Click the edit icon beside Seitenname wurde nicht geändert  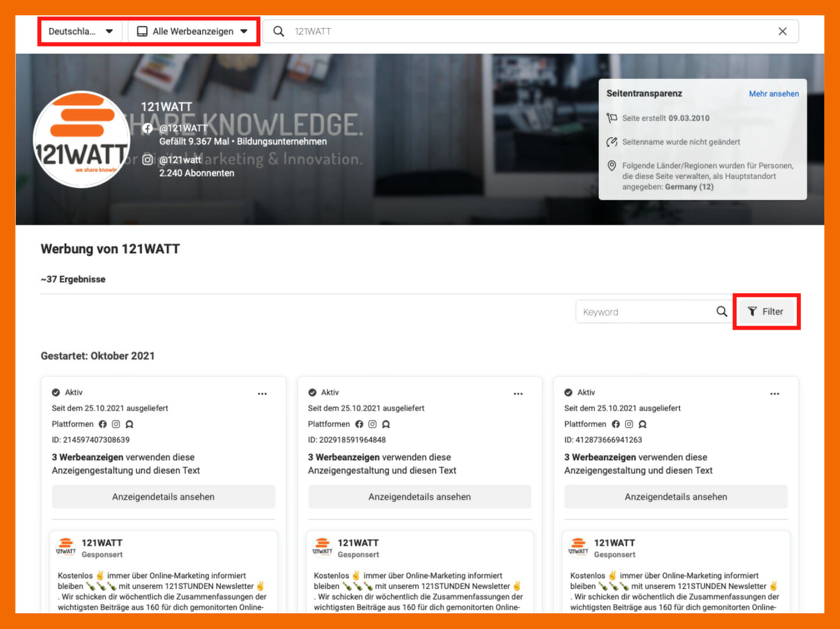point(612,142)
